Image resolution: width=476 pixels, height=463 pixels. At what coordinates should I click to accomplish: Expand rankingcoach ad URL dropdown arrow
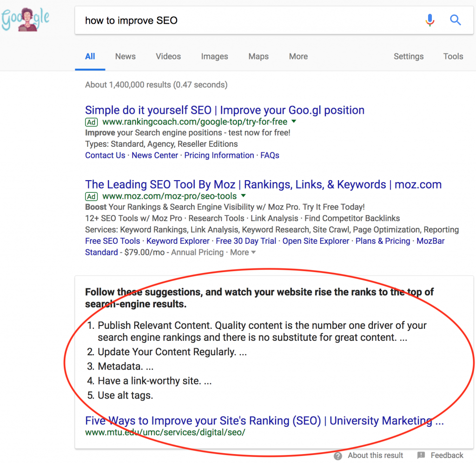(294, 121)
